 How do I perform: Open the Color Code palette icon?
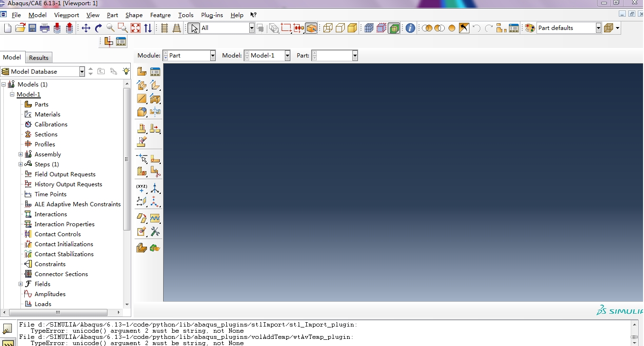[530, 28]
